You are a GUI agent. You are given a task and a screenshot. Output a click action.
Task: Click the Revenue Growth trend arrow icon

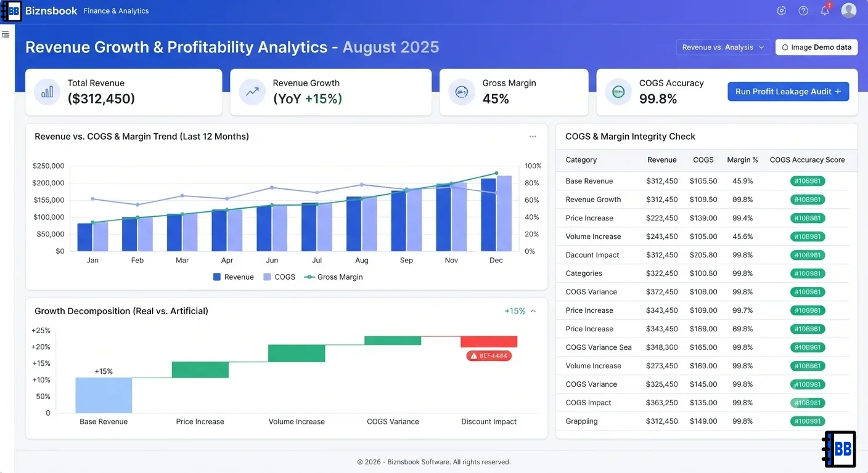click(252, 92)
